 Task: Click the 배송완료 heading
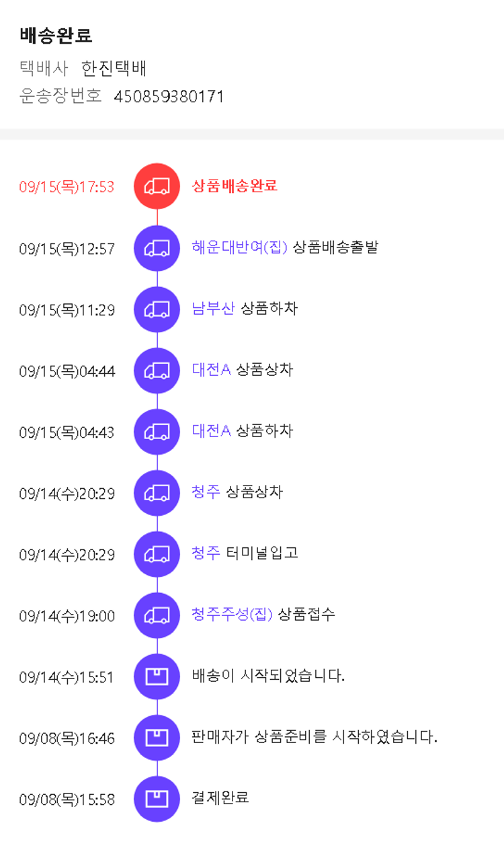point(56,35)
